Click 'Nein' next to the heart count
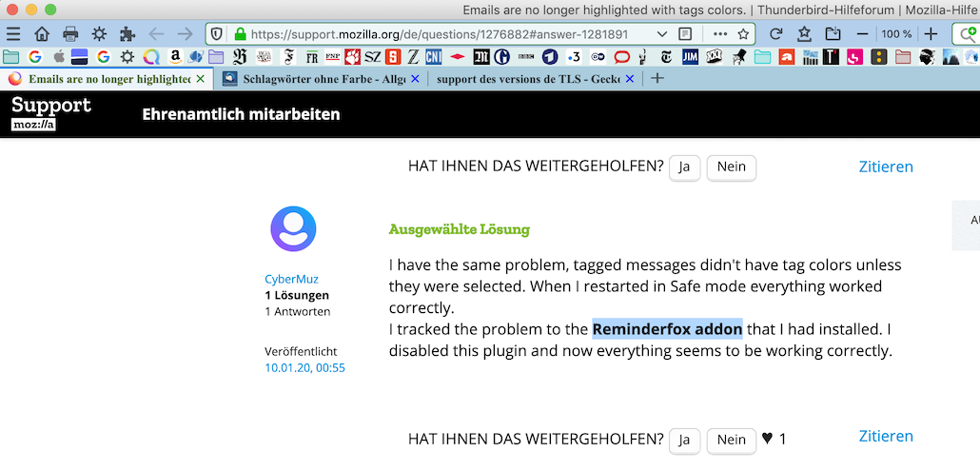Viewport: 980px width, 471px height. pyautogui.click(x=732, y=441)
